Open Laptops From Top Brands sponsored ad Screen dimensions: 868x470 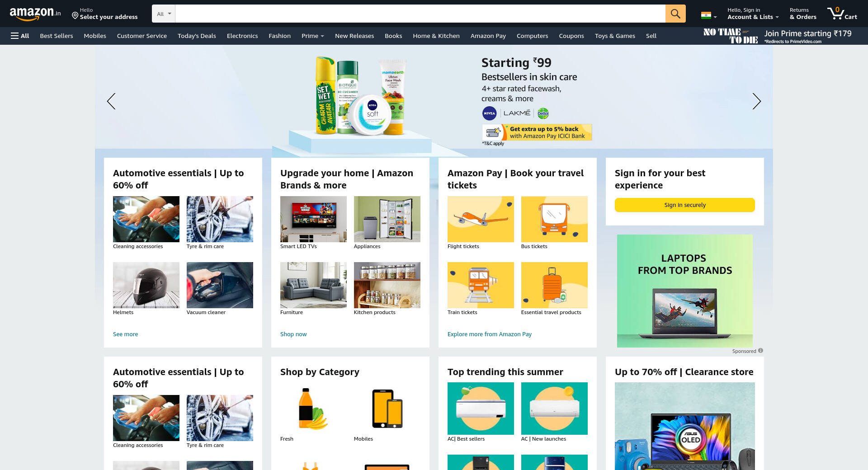(685, 291)
